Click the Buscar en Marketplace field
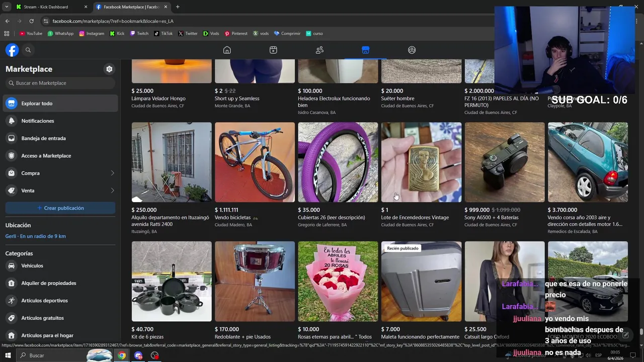The image size is (644, 362). click(60, 83)
